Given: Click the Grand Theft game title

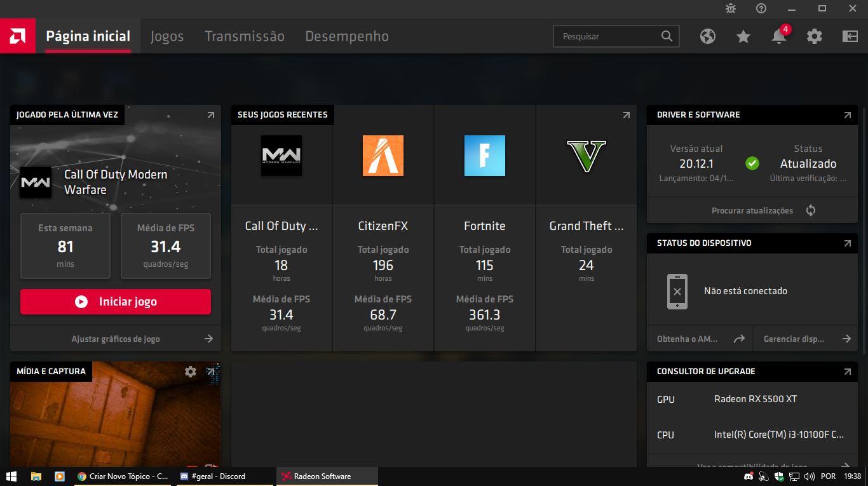Looking at the screenshot, I should pyautogui.click(x=587, y=226).
